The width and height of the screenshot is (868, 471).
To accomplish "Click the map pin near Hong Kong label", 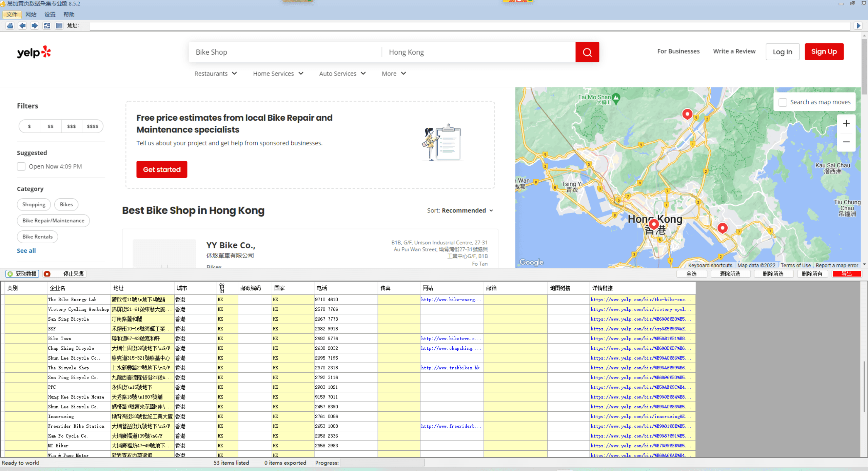I will point(654,224).
